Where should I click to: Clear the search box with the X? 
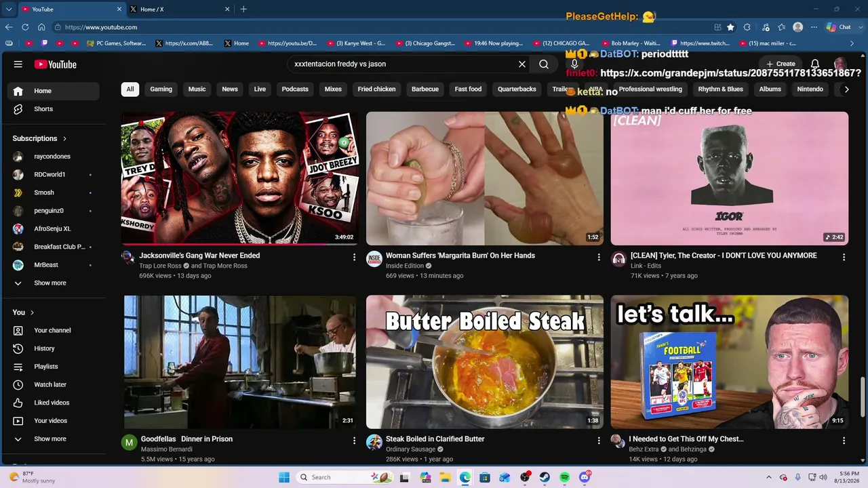[522, 64]
